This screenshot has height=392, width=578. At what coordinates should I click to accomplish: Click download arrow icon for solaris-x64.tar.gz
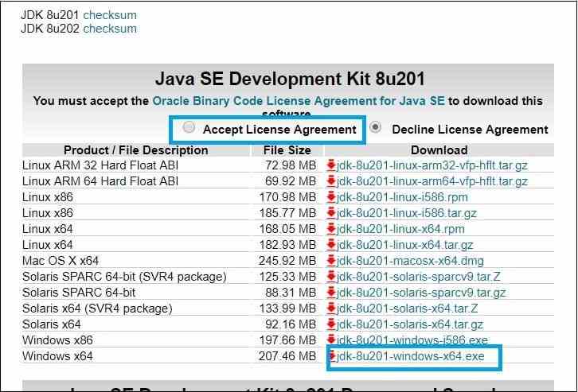coord(331,324)
